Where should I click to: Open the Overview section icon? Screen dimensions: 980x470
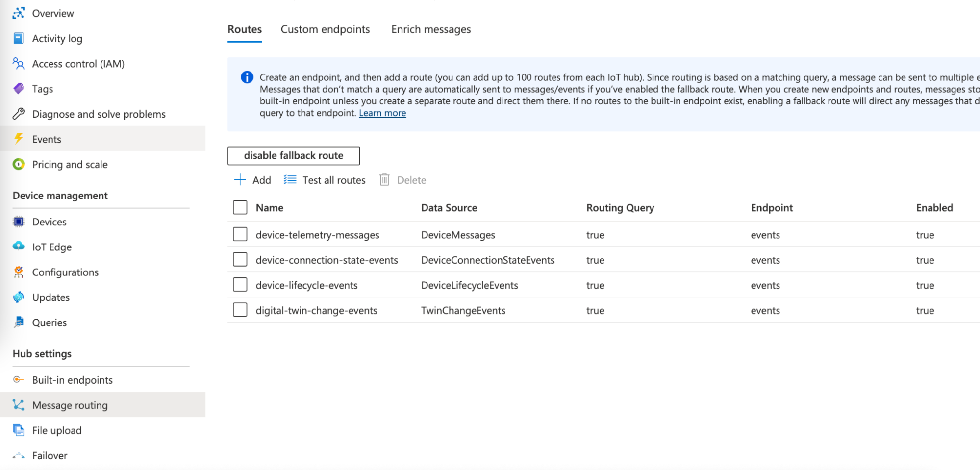18,13
